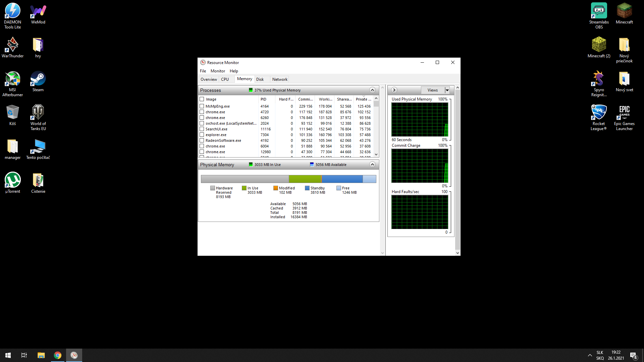
Task: Toggle the Image select-all checkbox
Action: click(x=202, y=99)
